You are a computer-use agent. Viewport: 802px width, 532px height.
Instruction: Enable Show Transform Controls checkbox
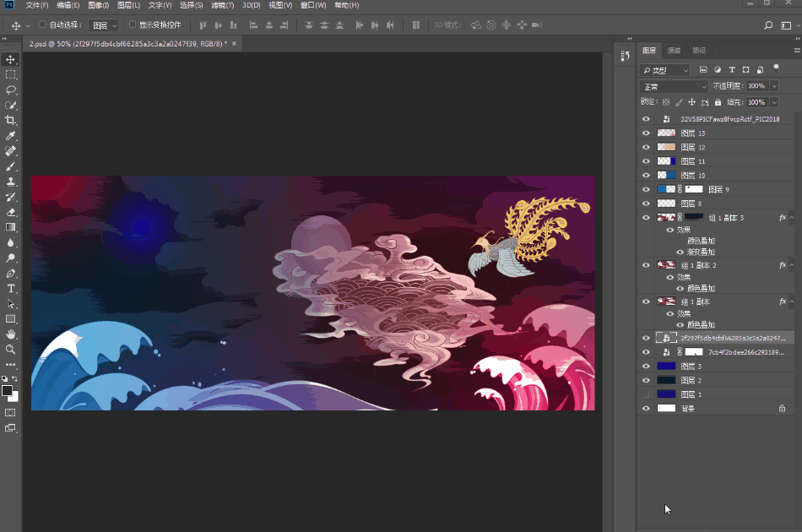pos(132,24)
